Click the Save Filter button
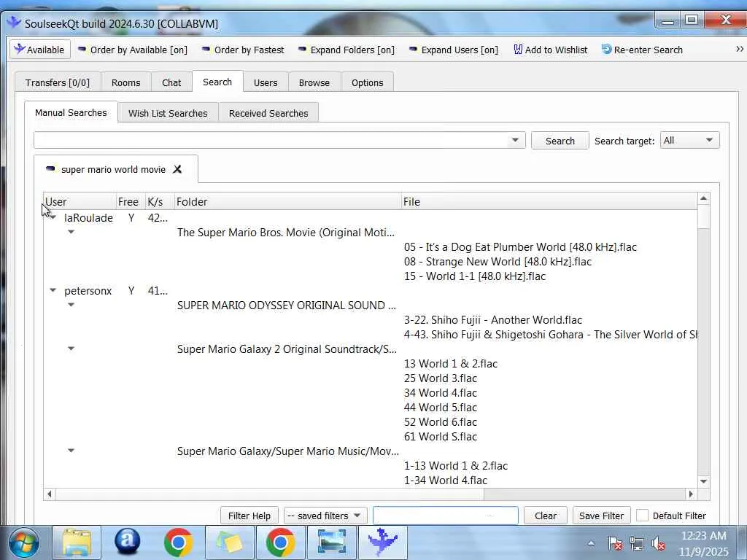Image resolution: width=747 pixels, height=560 pixels. (x=601, y=516)
